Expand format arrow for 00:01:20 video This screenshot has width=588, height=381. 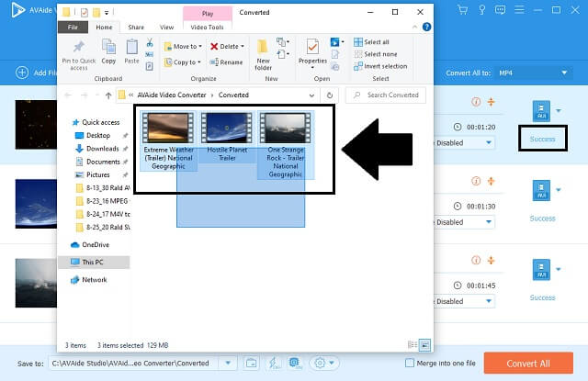(x=559, y=111)
